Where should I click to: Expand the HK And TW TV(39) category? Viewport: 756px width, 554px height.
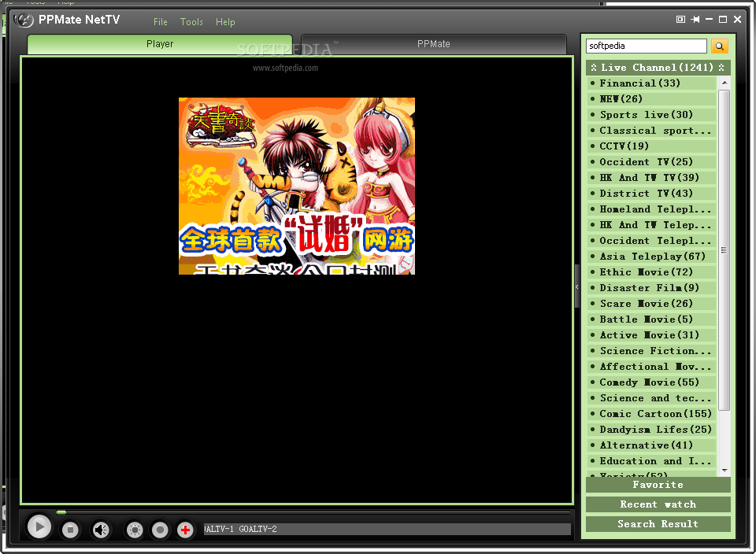[652, 178]
